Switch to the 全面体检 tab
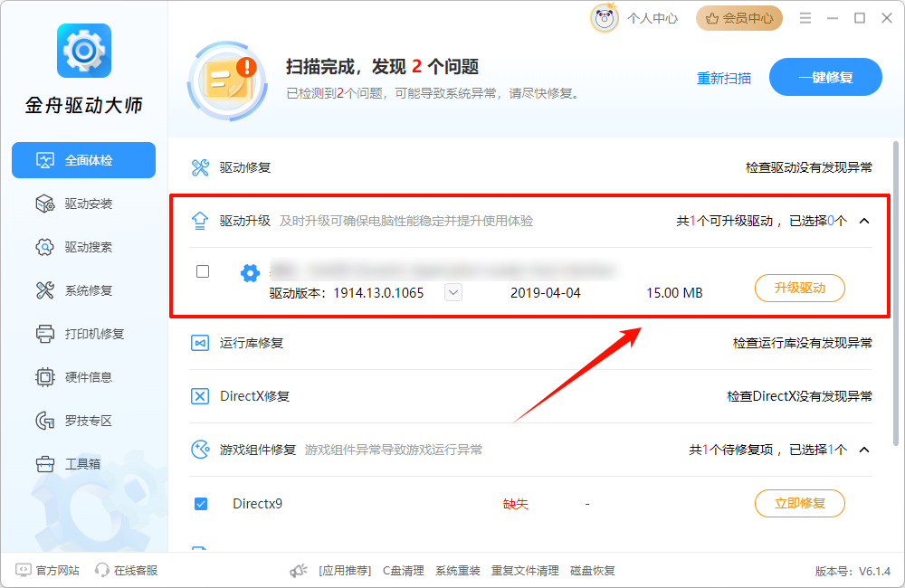905x588 pixels. coord(83,160)
